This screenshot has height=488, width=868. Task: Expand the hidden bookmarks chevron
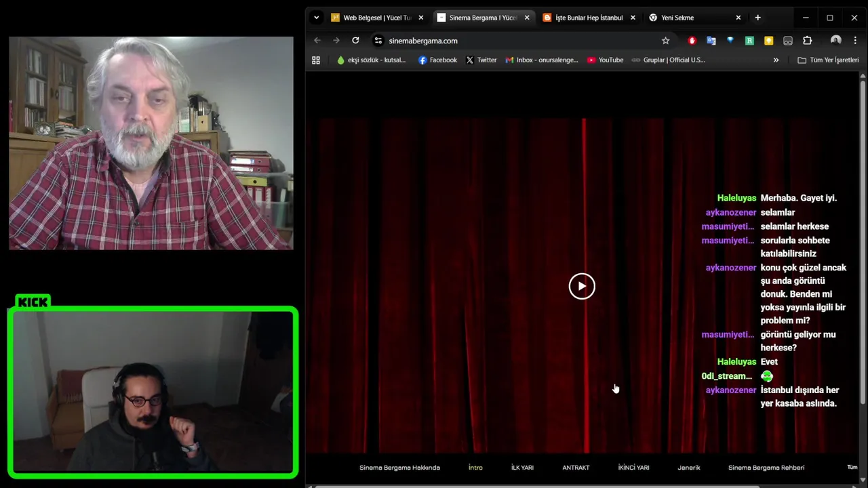pyautogui.click(x=776, y=60)
